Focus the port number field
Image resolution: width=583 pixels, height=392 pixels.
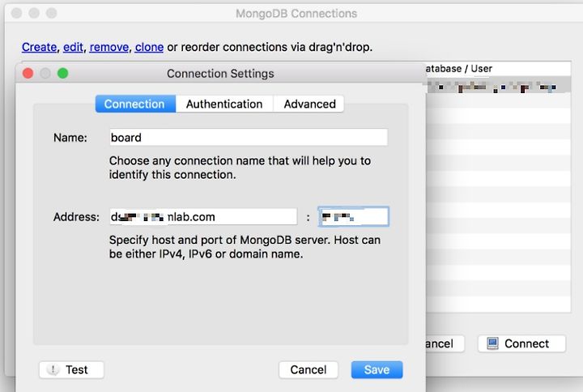point(353,216)
